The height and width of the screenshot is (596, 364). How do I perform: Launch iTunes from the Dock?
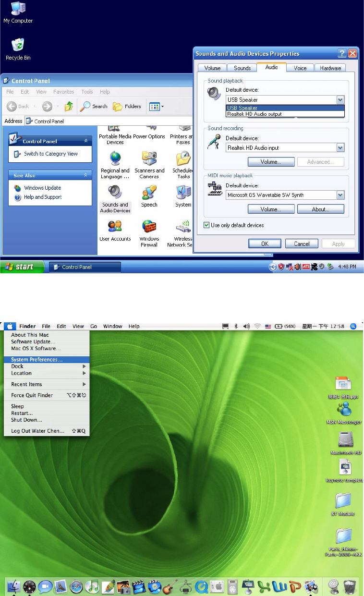click(92, 586)
